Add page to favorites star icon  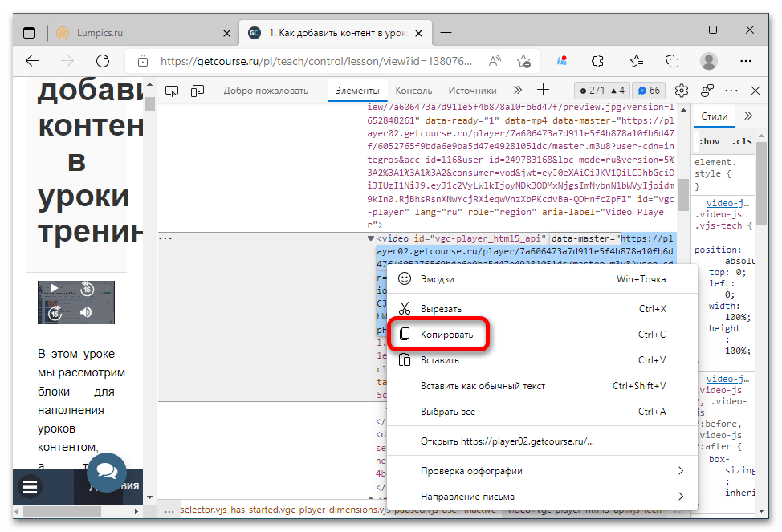[523, 61]
